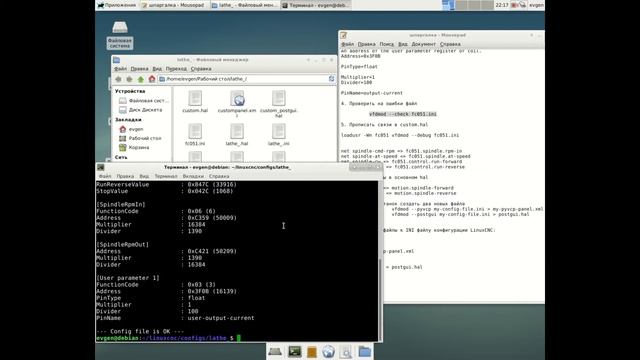Click highlighted 'vfdmod --check fc051.ini' text in Mousepad

[402, 114]
